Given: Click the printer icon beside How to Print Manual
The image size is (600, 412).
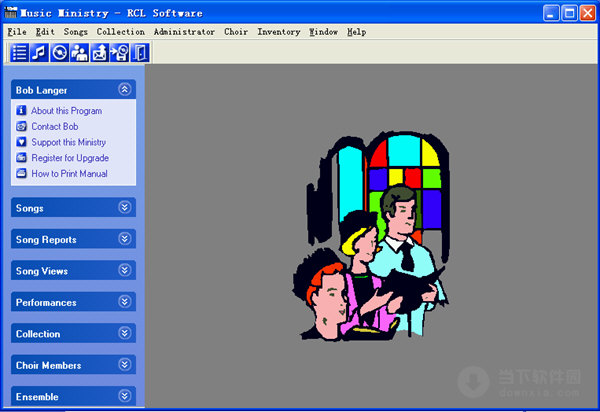Looking at the screenshot, I should [x=21, y=173].
